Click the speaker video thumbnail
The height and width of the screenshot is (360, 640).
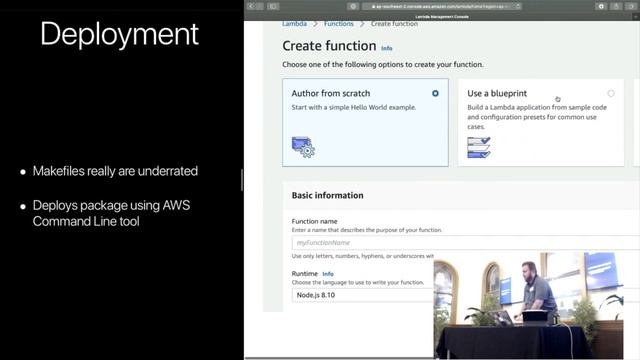point(528,305)
